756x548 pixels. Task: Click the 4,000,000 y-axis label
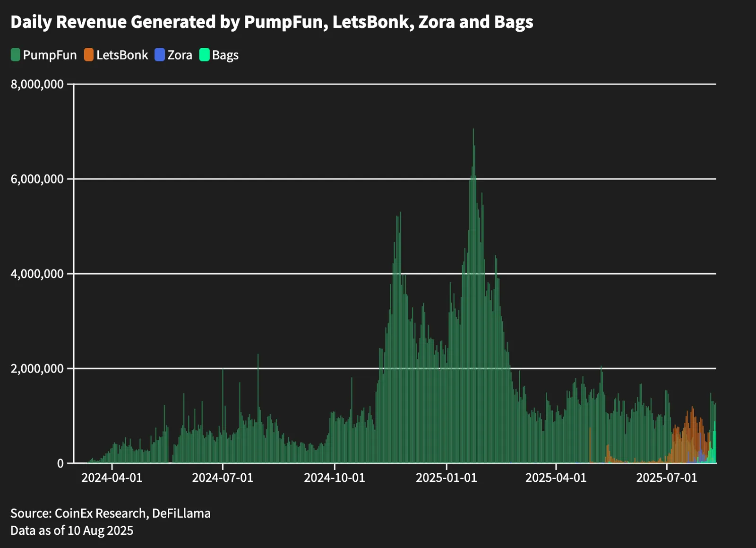coord(37,274)
